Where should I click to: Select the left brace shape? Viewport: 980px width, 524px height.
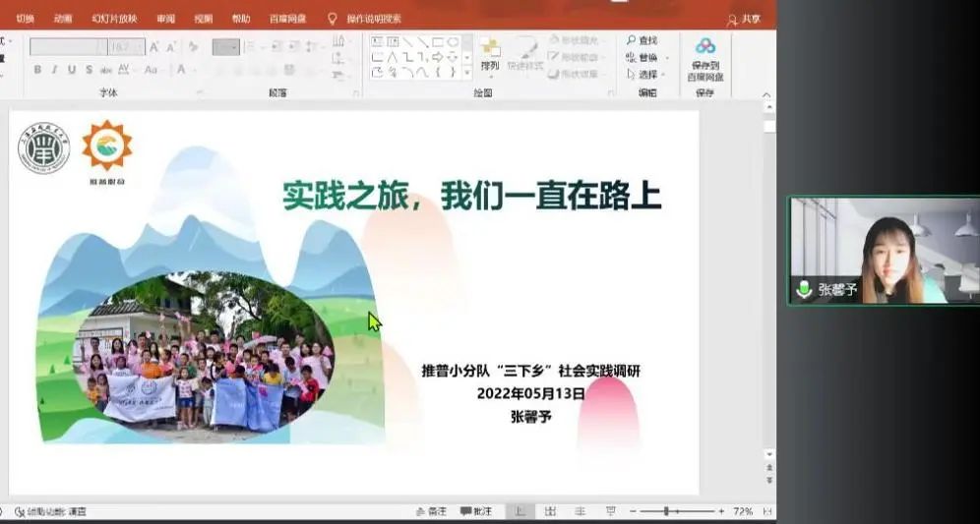[438, 73]
